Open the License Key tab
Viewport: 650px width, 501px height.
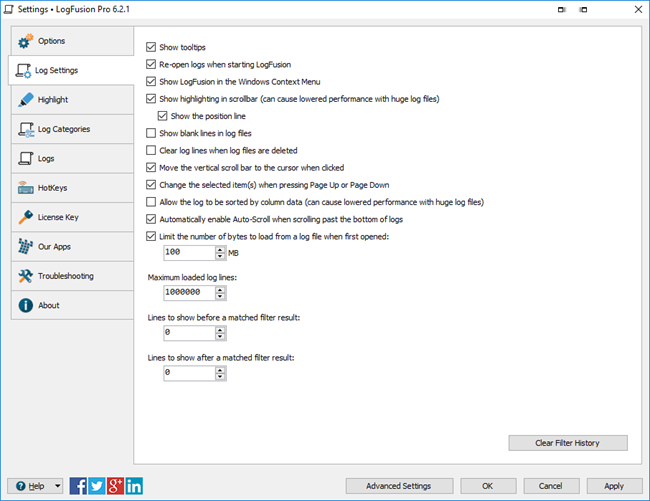point(72,218)
